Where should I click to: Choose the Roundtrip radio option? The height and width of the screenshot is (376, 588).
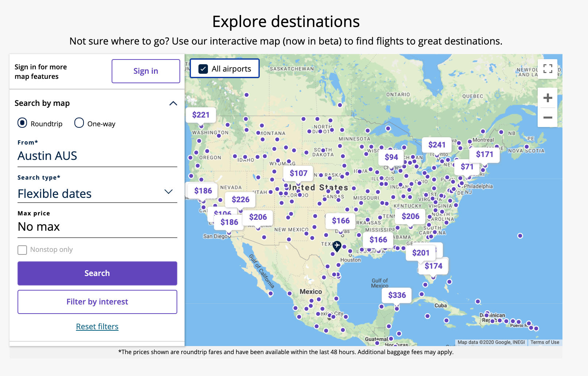tap(22, 123)
